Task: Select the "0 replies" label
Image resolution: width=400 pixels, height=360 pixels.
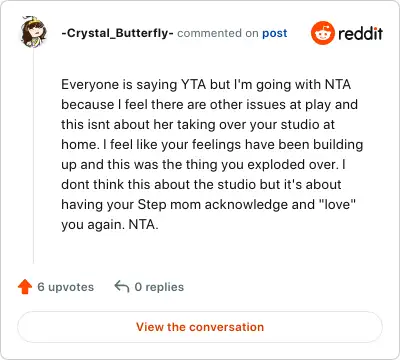Action: point(159,287)
